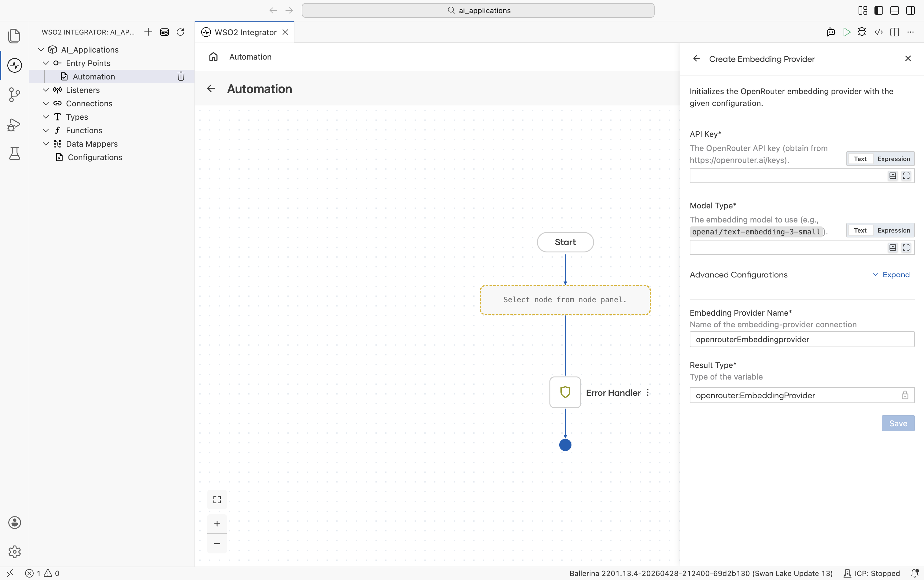
Task: Select Text mode for API Key
Action: click(860, 159)
